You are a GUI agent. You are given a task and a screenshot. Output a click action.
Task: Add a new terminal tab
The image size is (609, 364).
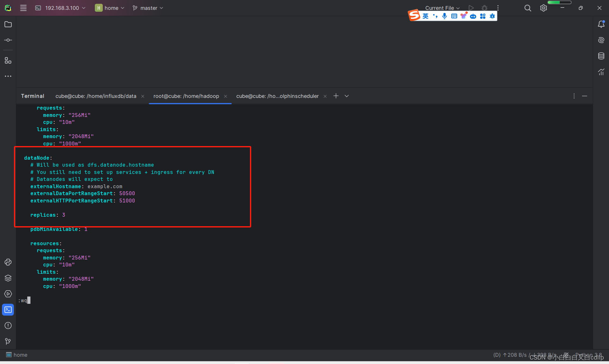(x=336, y=96)
